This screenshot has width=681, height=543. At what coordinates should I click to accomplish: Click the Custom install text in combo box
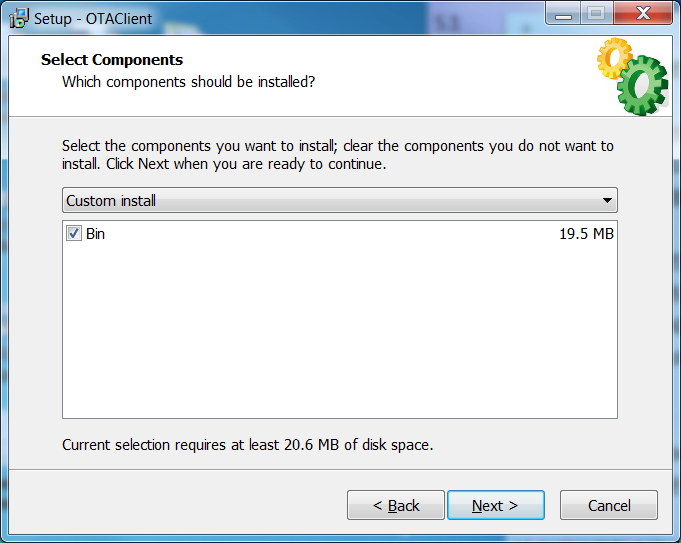click(x=111, y=201)
